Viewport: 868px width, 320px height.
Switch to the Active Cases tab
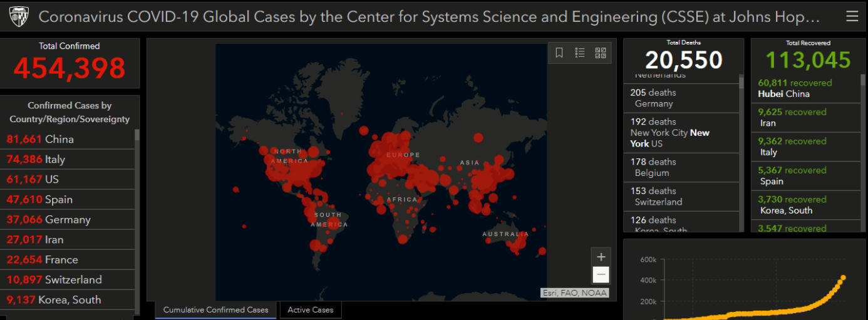[x=311, y=310]
